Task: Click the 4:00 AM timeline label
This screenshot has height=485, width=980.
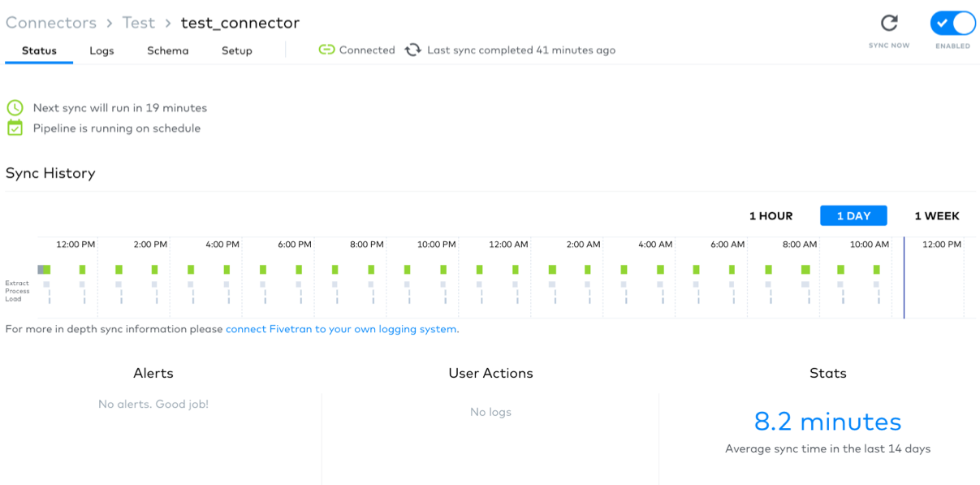Action: tap(654, 244)
